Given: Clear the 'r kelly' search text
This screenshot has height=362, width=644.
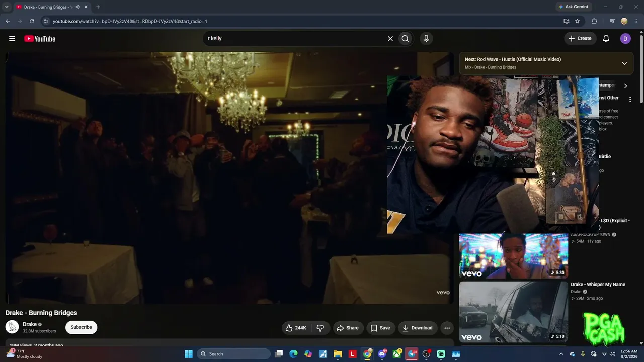Looking at the screenshot, I should [x=390, y=39].
